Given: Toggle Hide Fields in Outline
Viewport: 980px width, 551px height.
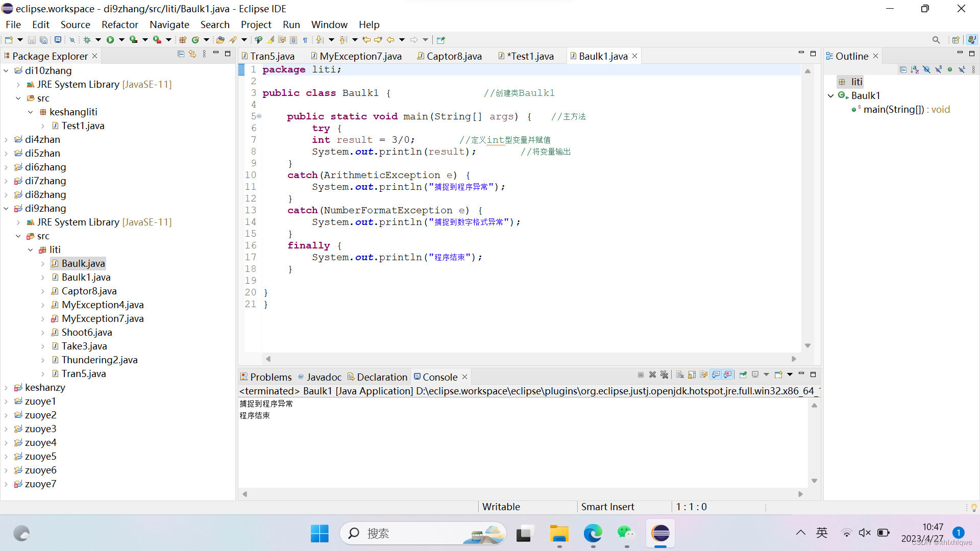Looking at the screenshot, I should 926,69.
